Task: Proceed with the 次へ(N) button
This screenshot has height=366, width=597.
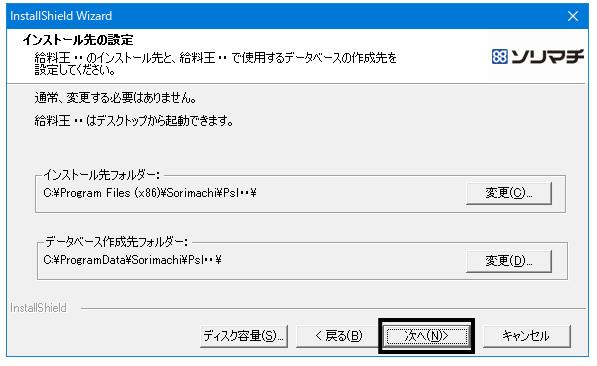Action: coord(426,336)
